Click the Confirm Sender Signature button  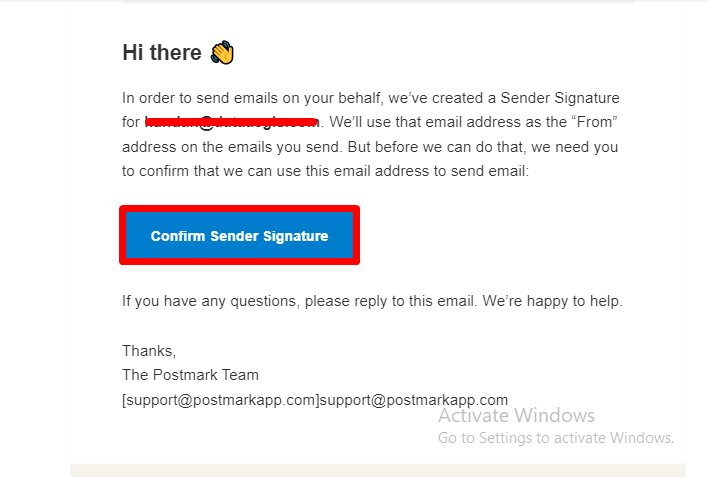[239, 236]
